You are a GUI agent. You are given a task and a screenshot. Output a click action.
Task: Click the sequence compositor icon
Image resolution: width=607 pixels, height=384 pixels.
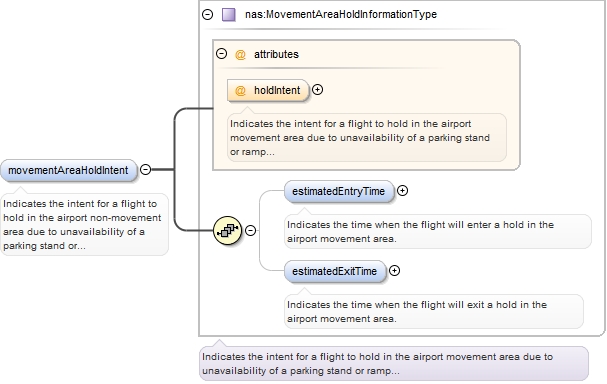click(228, 230)
